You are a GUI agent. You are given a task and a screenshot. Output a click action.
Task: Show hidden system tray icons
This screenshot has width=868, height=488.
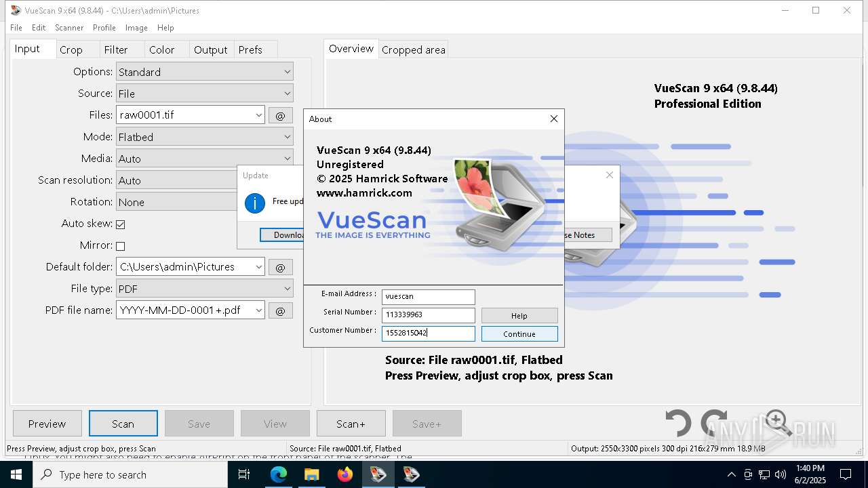coord(731,474)
